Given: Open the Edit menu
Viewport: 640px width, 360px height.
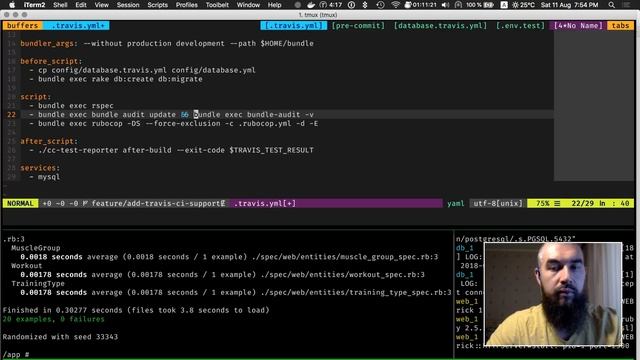Looking at the screenshot, I should pyautogui.click(x=81, y=5).
